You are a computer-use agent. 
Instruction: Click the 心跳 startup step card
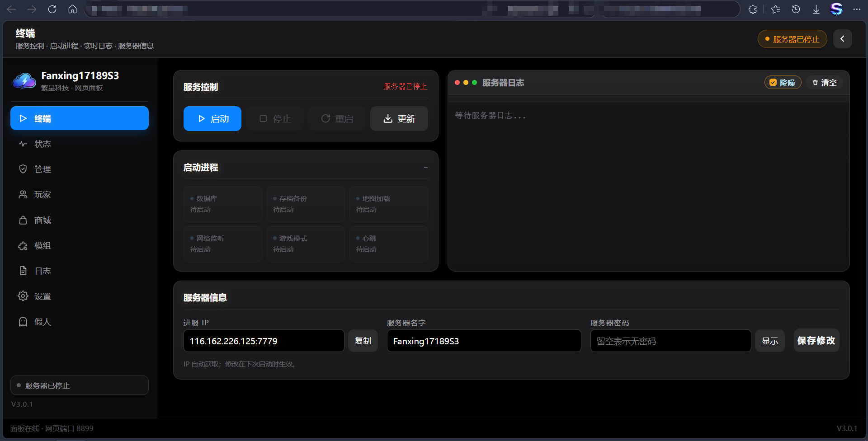389,244
